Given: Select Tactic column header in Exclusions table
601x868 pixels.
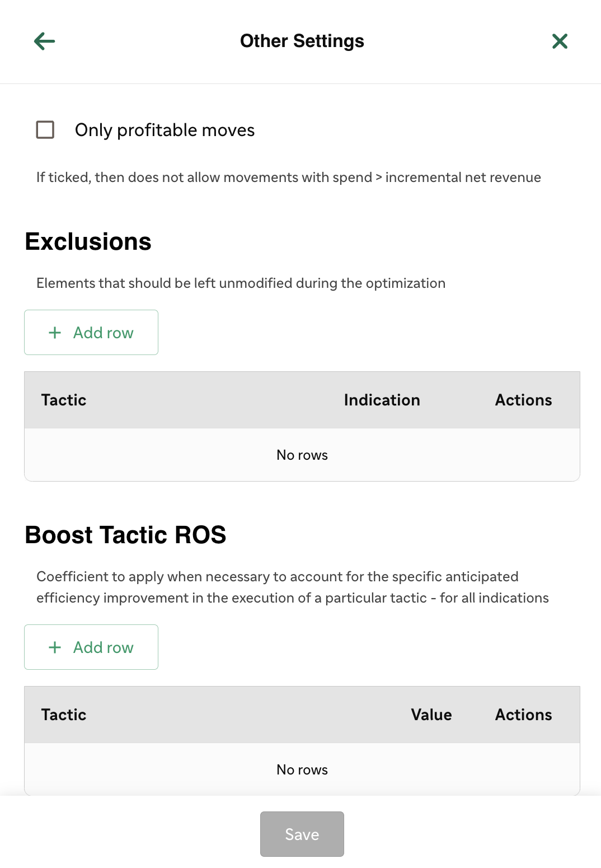Looking at the screenshot, I should [x=64, y=400].
